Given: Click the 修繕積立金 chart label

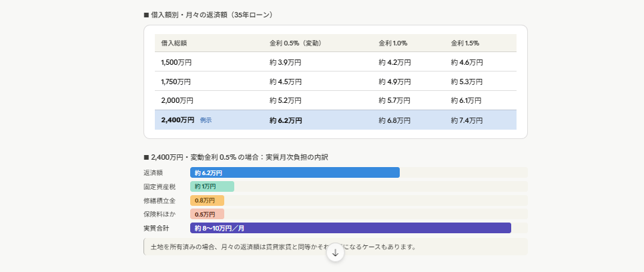Looking at the screenshot, I should pyautogui.click(x=159, y=200).
